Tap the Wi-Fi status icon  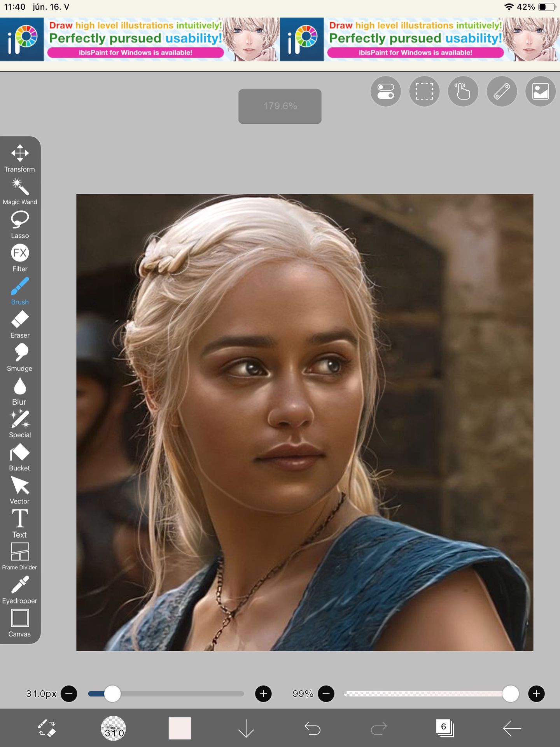(509, 7)
